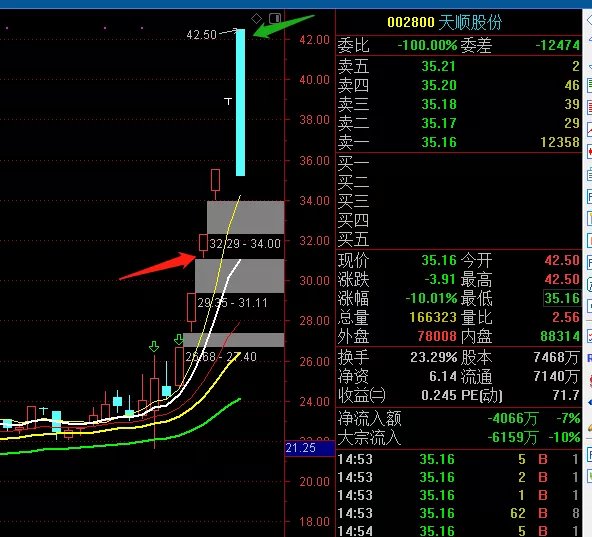The width and height of the screenshot is (592, 537).
Task: Click the red checkmark icon in the right sidebar
Action: pos(589,335)
